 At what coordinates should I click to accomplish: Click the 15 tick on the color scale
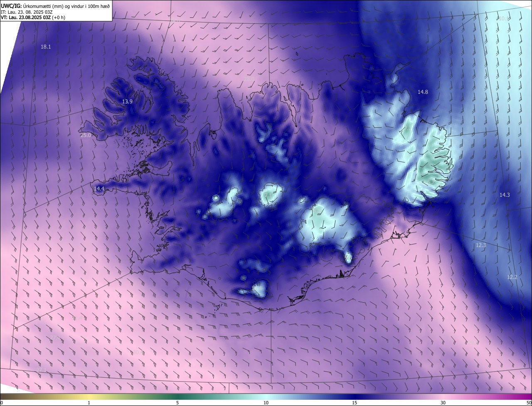355,403
